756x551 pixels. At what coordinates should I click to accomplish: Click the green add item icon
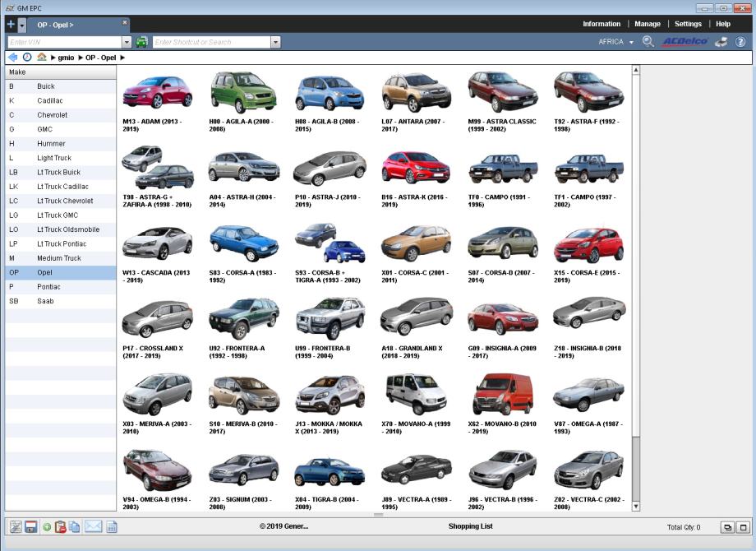pos(47,527)
